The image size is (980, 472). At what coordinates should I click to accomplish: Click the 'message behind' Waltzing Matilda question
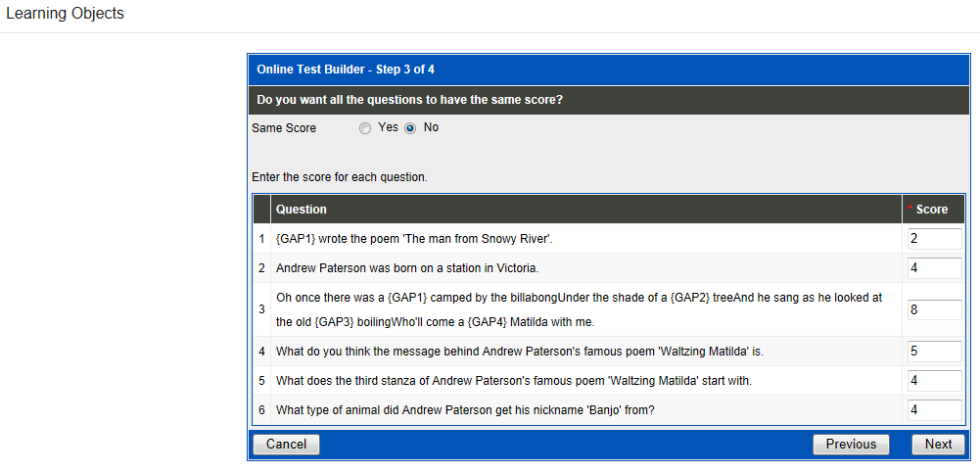[519, 352]
